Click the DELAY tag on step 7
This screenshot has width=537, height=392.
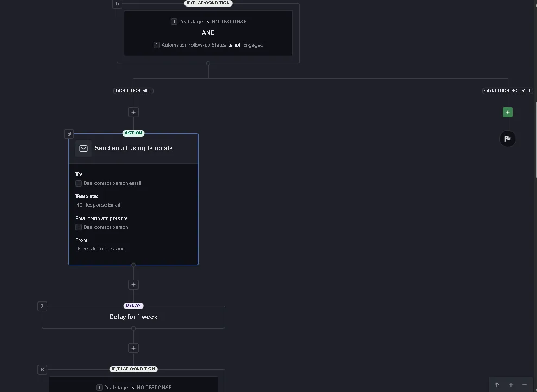(133, 305)
